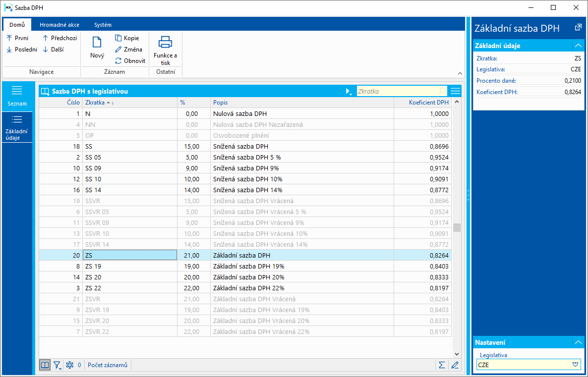Sort by Koeficient DPH column header
588x377 pixels.
(422, 103)
